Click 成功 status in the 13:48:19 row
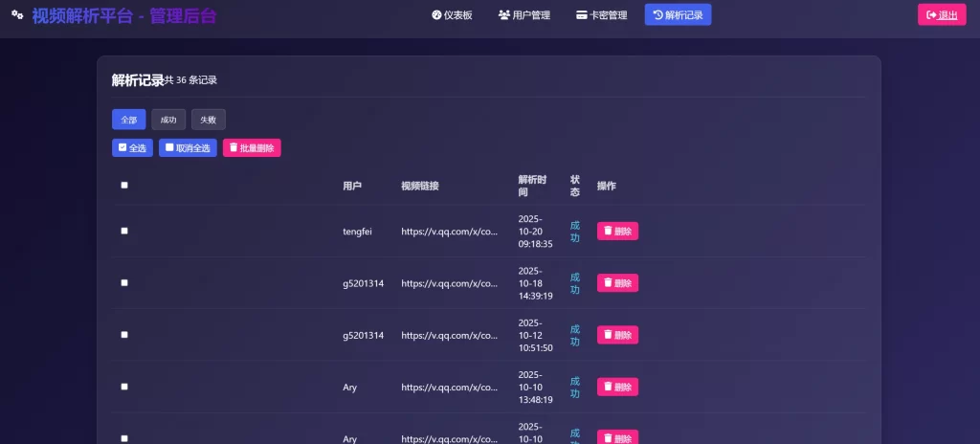 575,388
